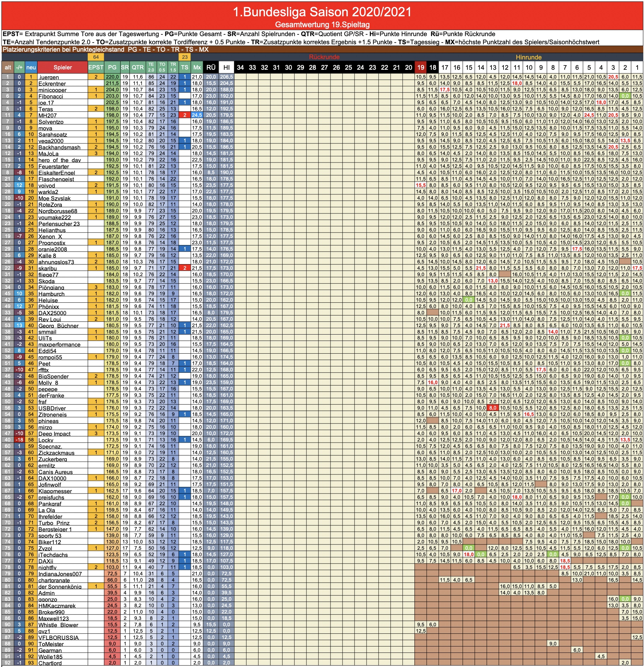The image size is (644, 667).
Task: Select the 'Gesamtwertung 19.Spieltag' subtitle
Action: (x=322, y=25)
